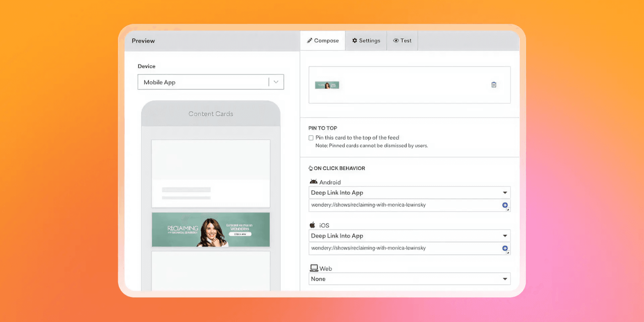Select the Android robot icon
644x322 pixels.
313,181
